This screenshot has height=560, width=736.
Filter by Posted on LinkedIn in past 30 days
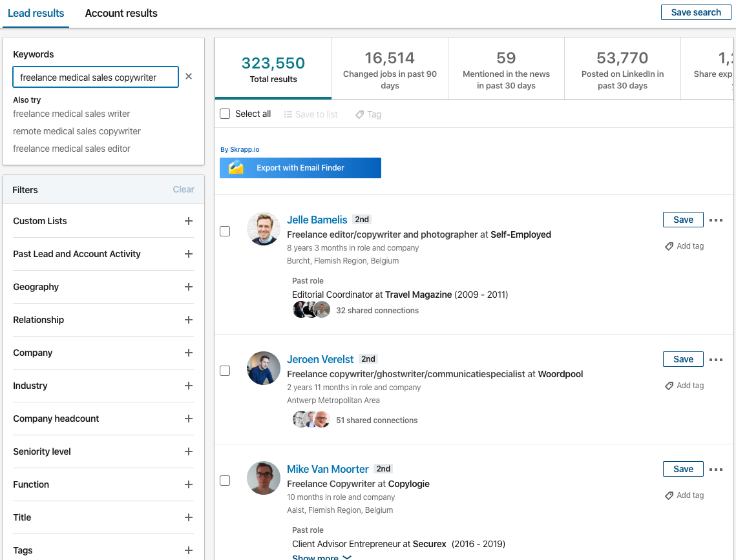[622, 68]
